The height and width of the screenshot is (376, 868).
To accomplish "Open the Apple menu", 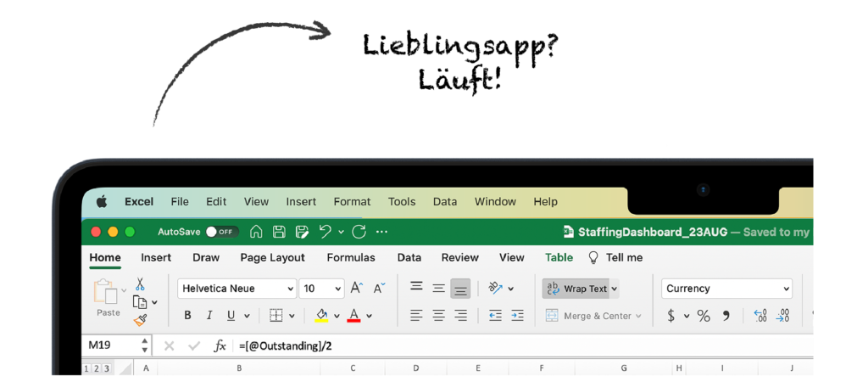I will click(x=102, y=202).
